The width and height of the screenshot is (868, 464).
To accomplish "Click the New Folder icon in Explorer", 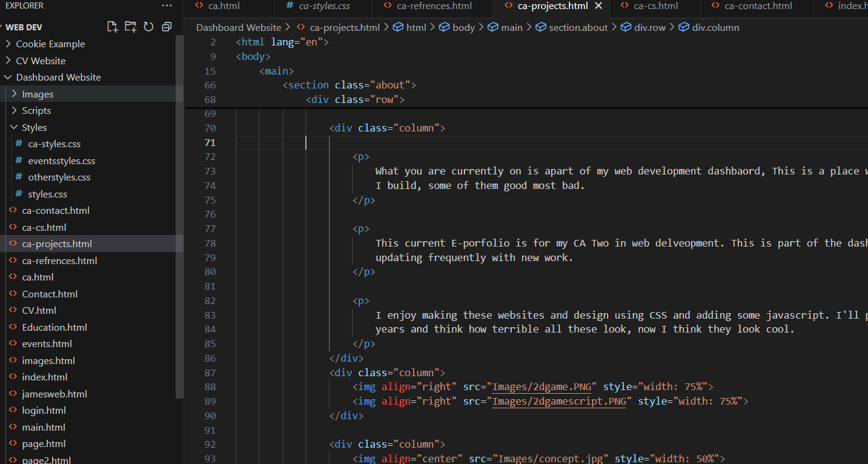I will [x=130, y=27].
